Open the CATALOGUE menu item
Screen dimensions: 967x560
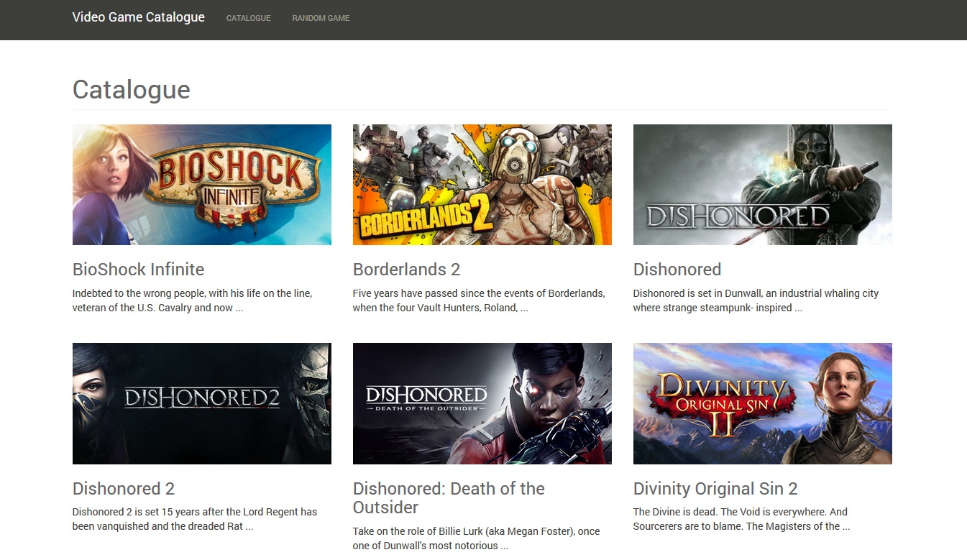248,18
